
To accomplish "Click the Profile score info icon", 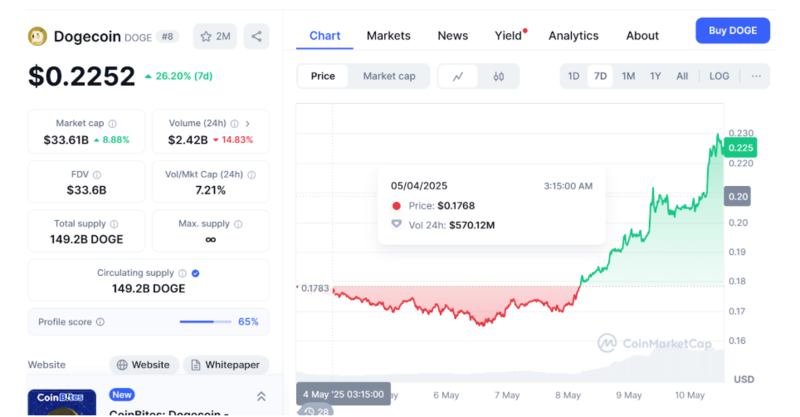I will tap(100, 322).
